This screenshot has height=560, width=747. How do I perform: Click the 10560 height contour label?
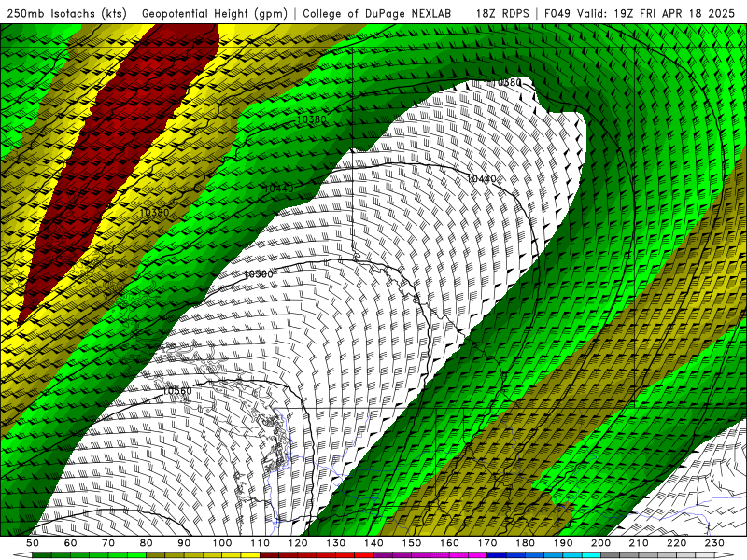tap(176, 391)
